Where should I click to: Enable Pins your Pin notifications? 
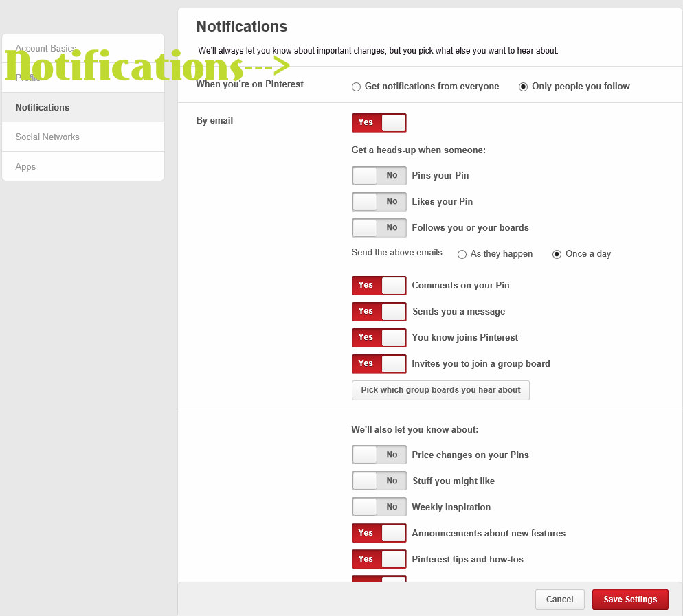coord(379,176)
